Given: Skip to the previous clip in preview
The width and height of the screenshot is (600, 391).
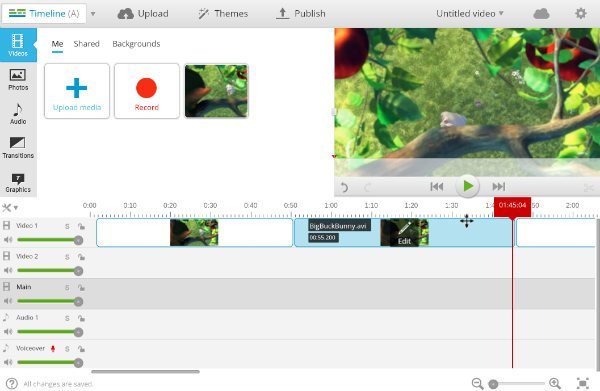Looking at the screenshot, I should [x=437, y=187].
